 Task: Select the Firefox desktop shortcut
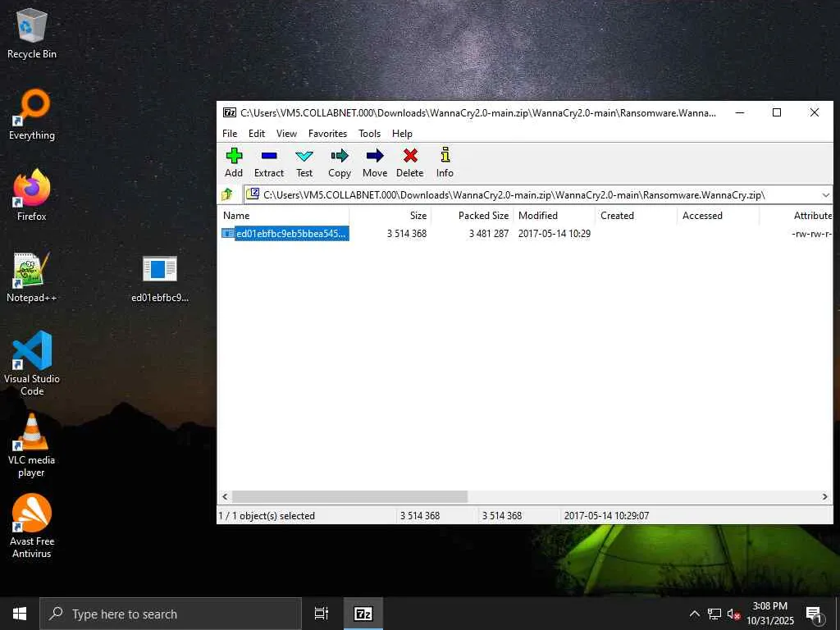[x=32, y=195]
